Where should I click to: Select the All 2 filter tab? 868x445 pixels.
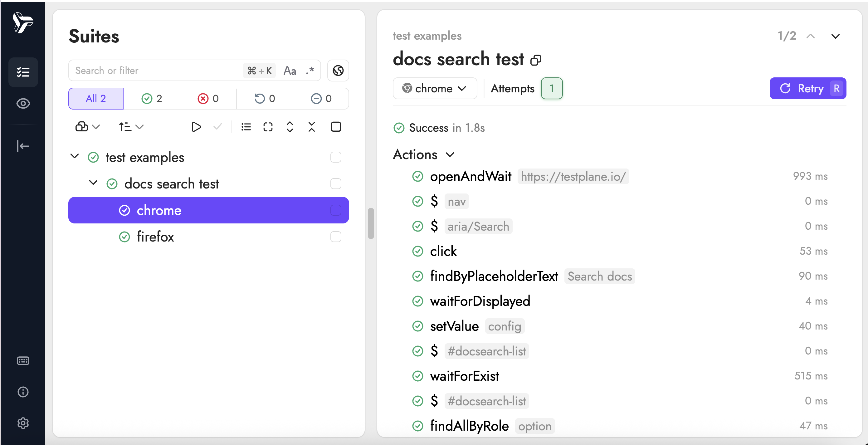(96, 98)
